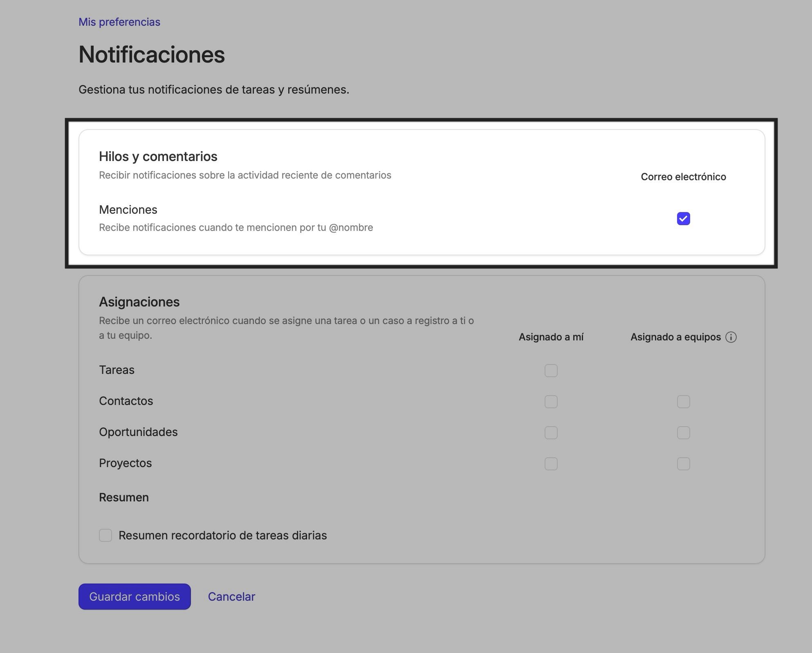Click 'Recibe notificaciones cuando te mencionen' description
Screen dimensions: 812x653
coord(236,228)
